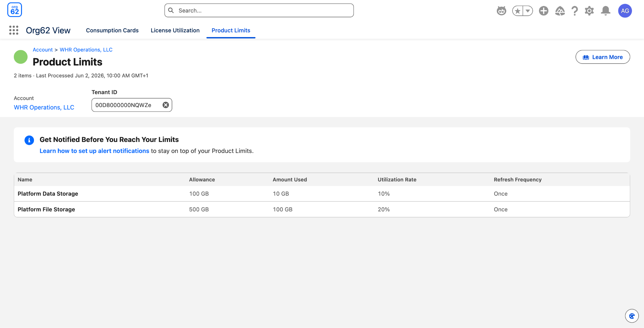Screen dimensions: 644x328
Task: Click the org62 logo
Action: [14, 10]
